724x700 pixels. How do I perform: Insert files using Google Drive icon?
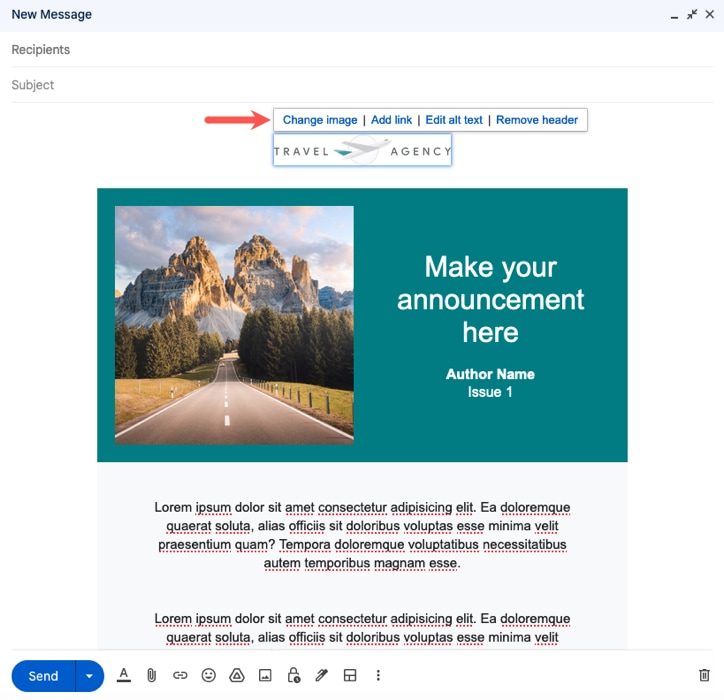pos(236,676)
